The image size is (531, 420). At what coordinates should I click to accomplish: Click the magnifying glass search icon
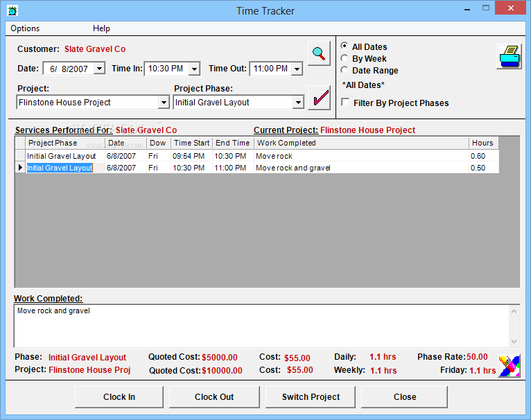(319, 53)
